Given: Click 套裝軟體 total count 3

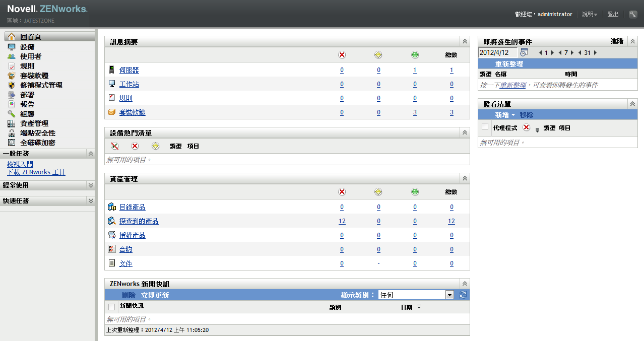Looking at the screenshot, I should [x=452, y=112].
